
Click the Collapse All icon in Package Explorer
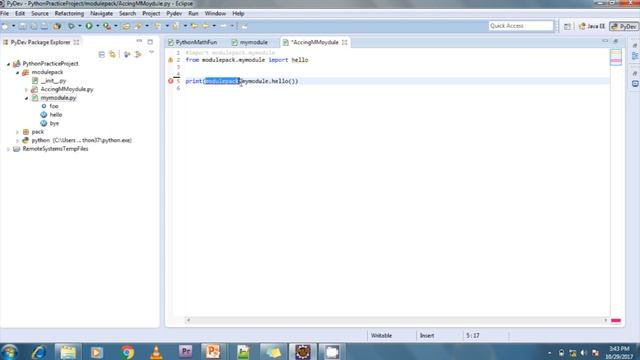102,54
